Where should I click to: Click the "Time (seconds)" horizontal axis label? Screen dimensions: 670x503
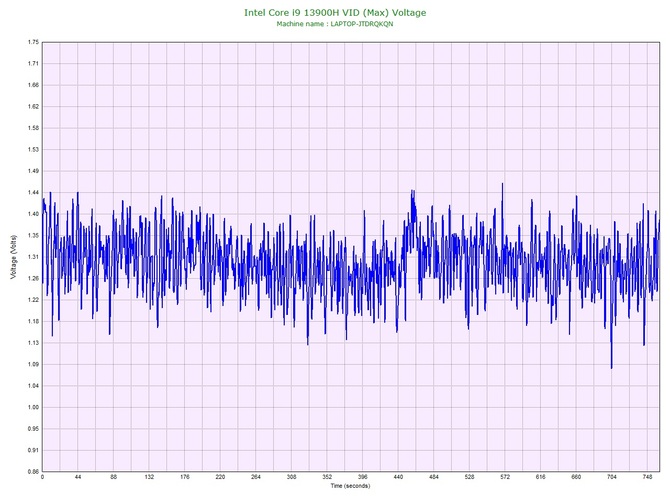point(350,485)
